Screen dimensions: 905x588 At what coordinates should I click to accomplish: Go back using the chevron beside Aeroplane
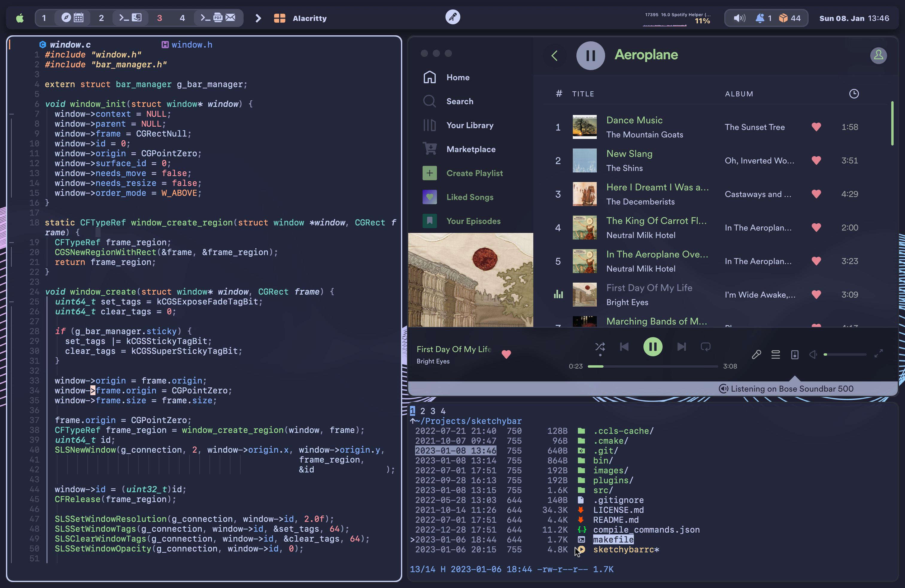tap(555, 55)
